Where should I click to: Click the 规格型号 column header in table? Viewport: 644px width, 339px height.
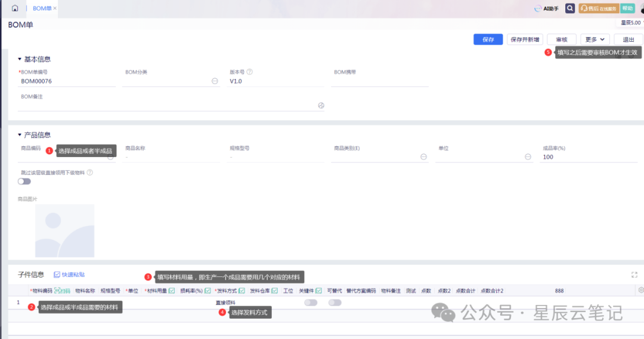(x=110, y=291)
